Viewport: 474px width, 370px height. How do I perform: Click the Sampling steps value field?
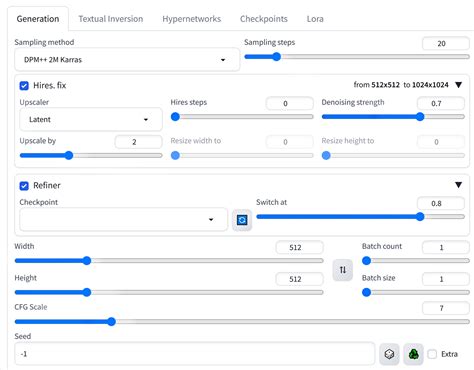coord(446,44)
